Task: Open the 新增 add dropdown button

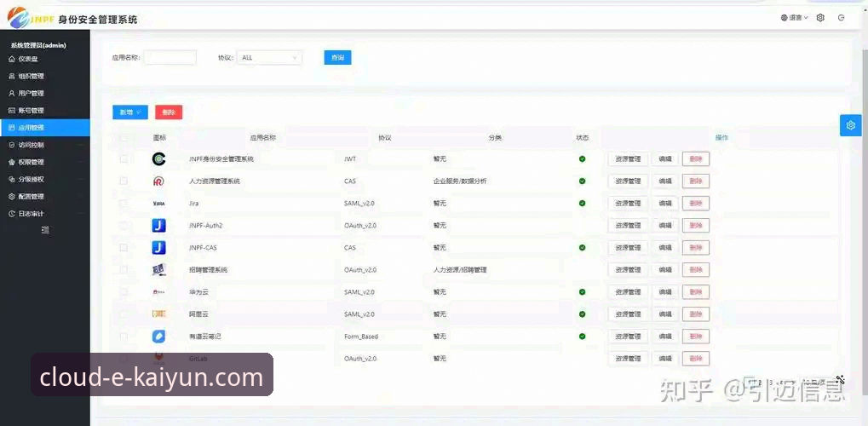Action: click(130, 112)
